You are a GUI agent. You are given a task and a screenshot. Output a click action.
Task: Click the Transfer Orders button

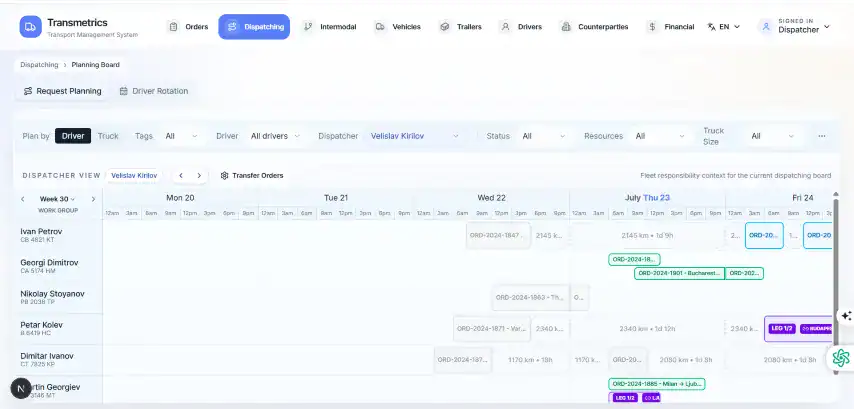pyautogui.click(x=252, y=175)
